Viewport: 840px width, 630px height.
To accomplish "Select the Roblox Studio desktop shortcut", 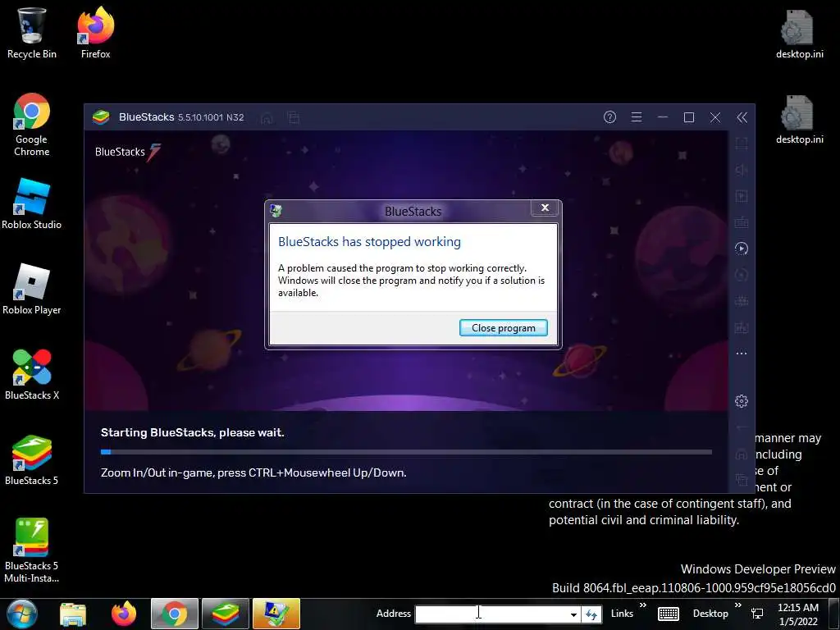I will coord(32,204).
